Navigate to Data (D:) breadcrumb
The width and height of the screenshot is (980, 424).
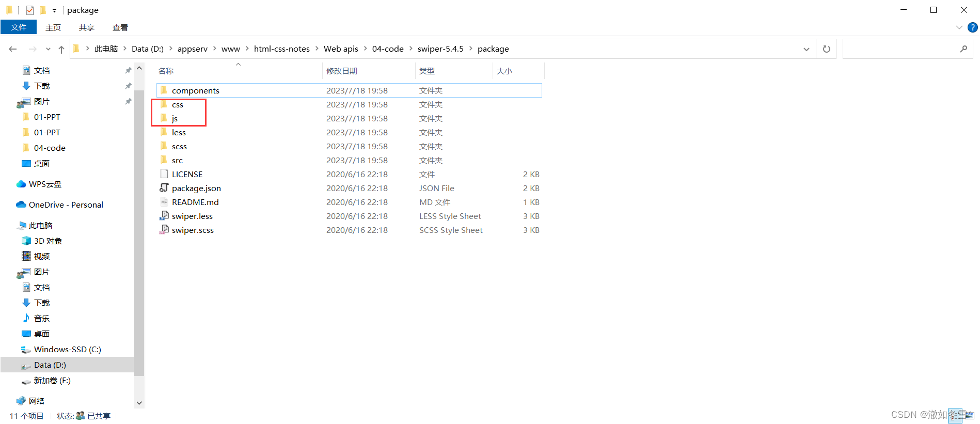click(x=147, y=49)
